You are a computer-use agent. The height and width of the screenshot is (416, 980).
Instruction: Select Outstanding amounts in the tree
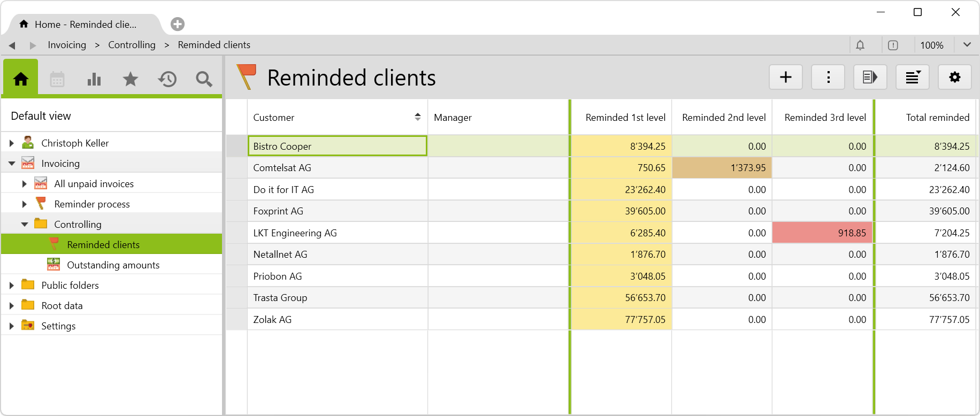(113, 265)
